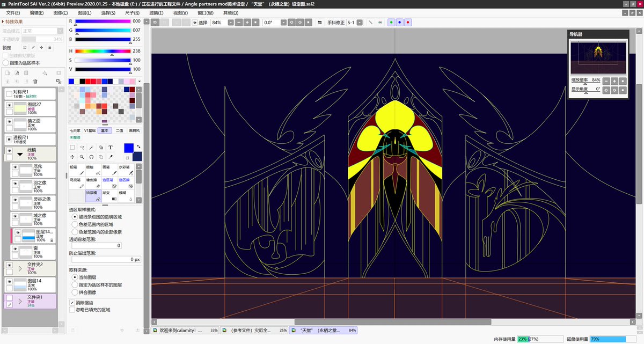Viewport: 644px width, 344px height.
Task: Enable 指定为选区样本 option
Action: coord(5,63)
